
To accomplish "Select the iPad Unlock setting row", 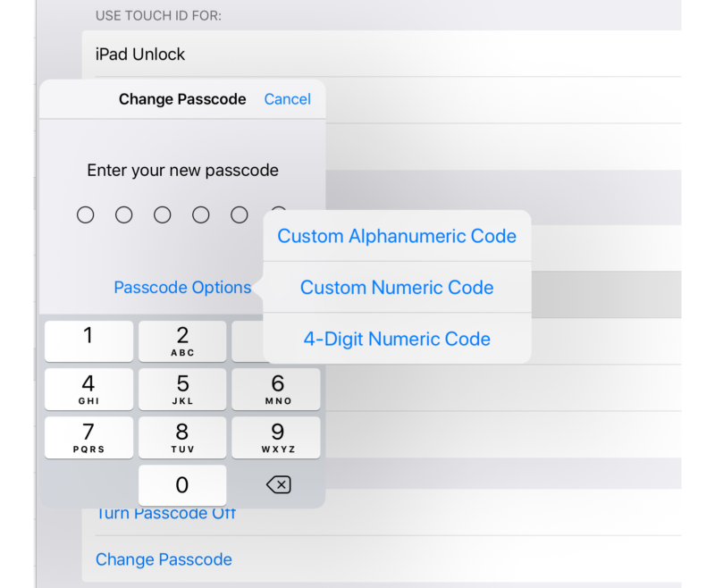I will tap(139, 54).
